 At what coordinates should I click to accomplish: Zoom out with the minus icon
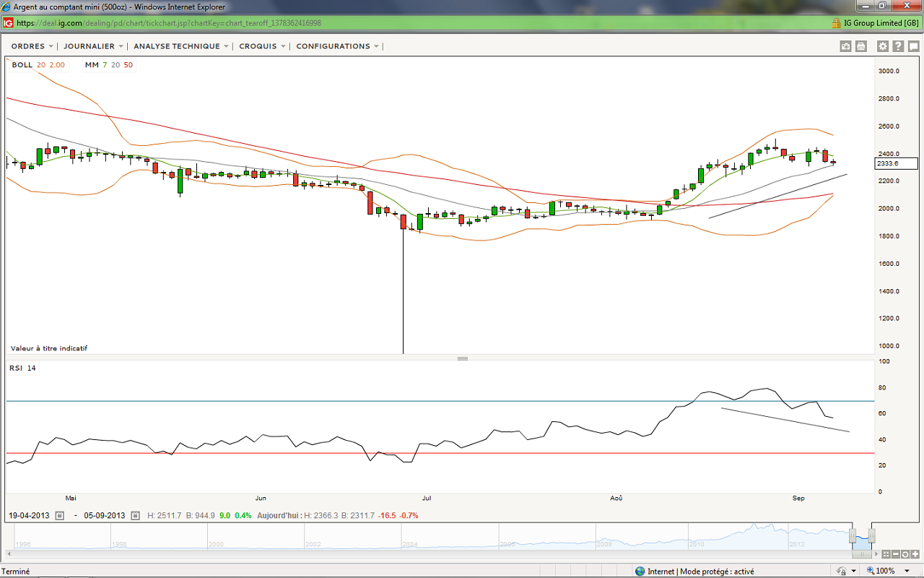pos(896,554)
